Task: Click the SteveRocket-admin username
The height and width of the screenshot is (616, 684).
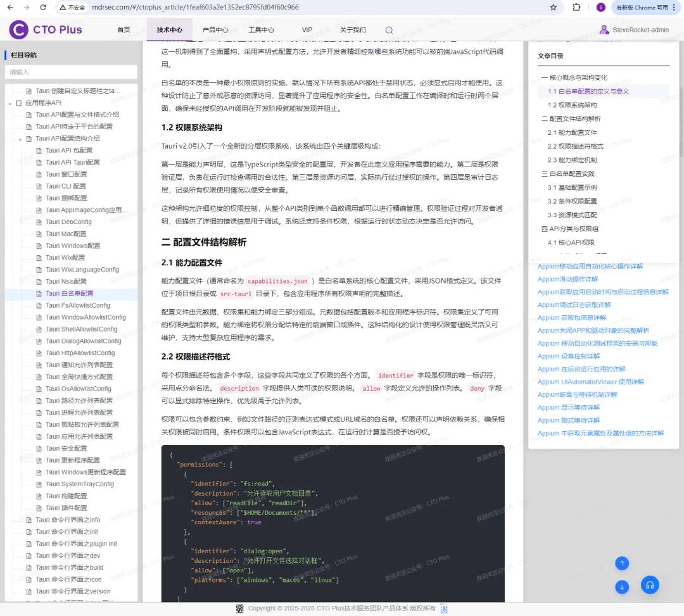Action: tap(640, 30)
